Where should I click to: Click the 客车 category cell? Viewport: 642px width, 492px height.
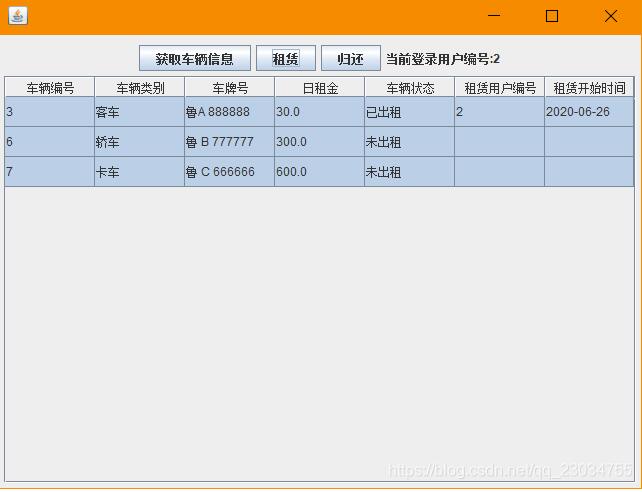pos(140,112)
